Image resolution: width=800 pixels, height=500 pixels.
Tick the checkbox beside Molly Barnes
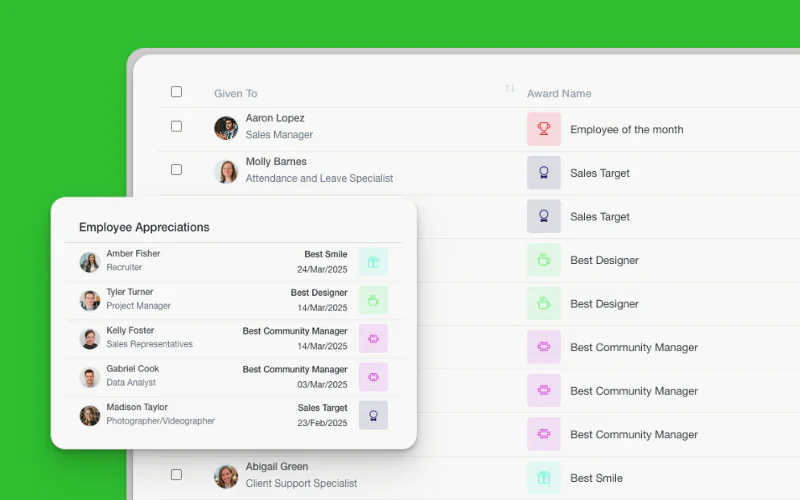coord(177,169)
